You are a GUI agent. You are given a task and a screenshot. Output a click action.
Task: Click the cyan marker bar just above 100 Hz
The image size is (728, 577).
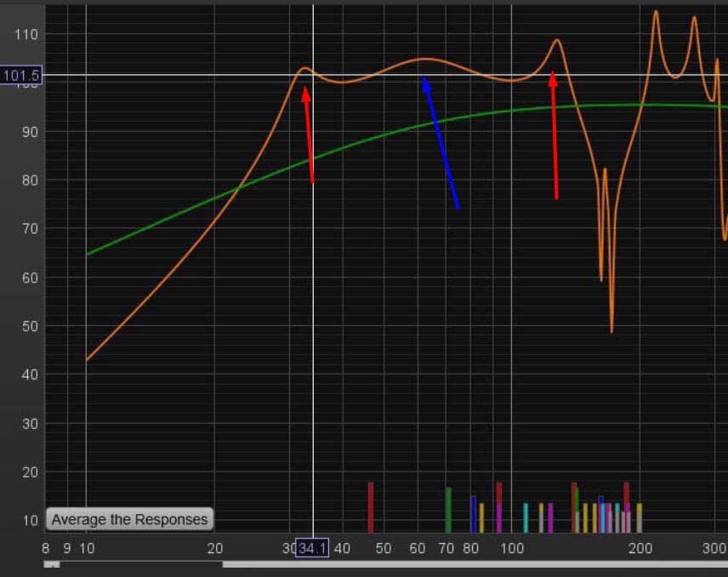[526, 518]
